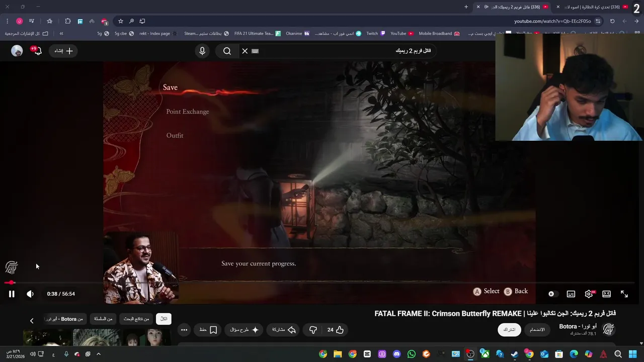The width and height of the screenshot is (644, 362).
Task: Open the Botora channel avatar under the video
Action: [x=608, y=330]
